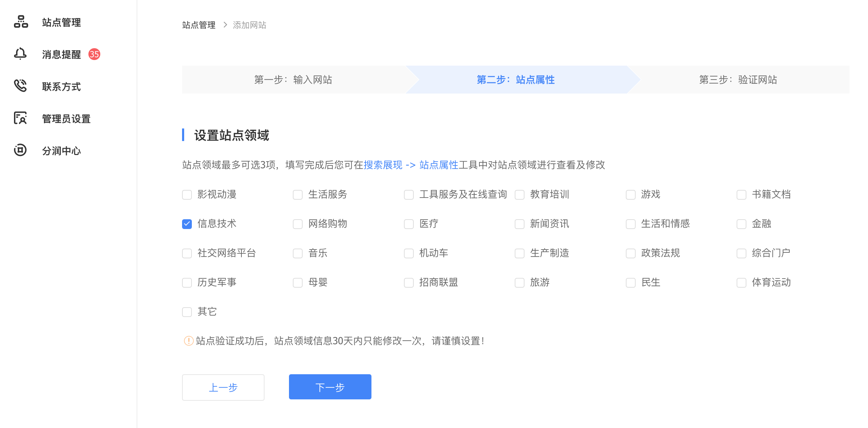Click the 上一步 button
This screenshot has width=868, height=428.
click(x=223, y=387)
